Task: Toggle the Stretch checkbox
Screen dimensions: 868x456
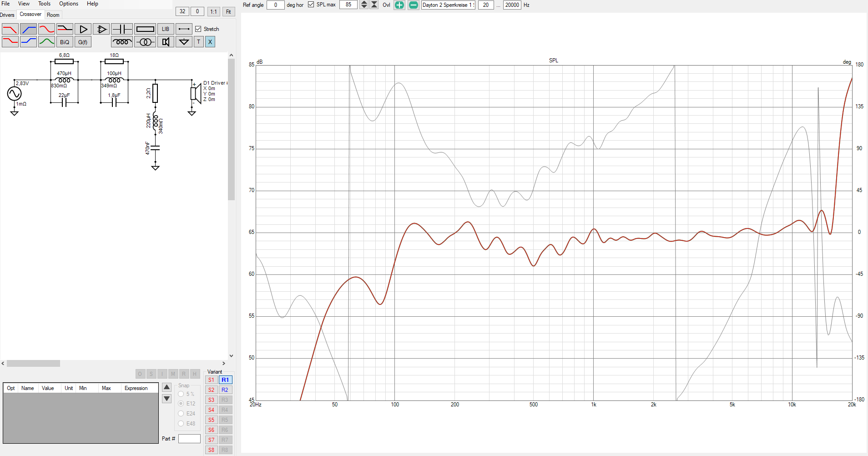Action: point(198,29)
